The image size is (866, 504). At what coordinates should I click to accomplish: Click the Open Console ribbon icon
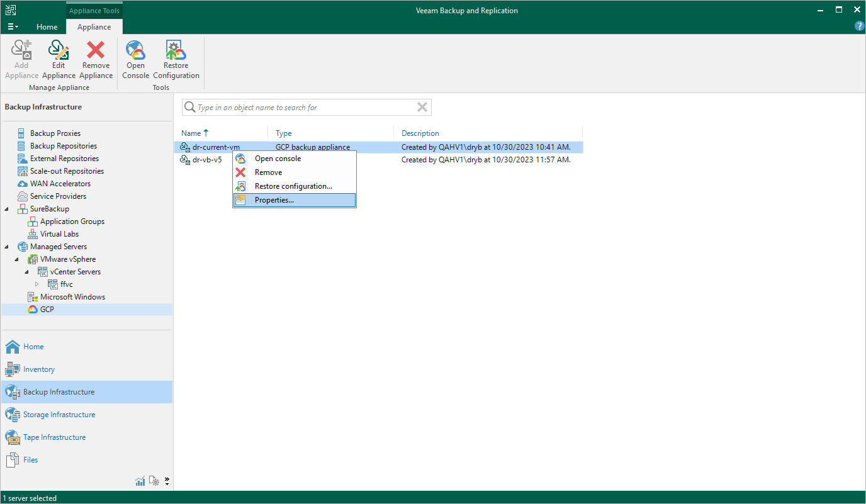135,50
